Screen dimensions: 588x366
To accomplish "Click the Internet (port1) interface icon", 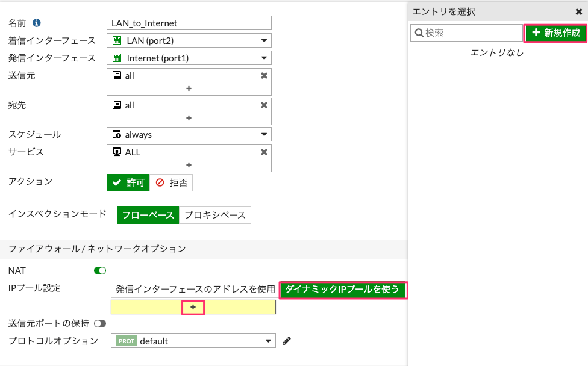I will pos(117,58).
